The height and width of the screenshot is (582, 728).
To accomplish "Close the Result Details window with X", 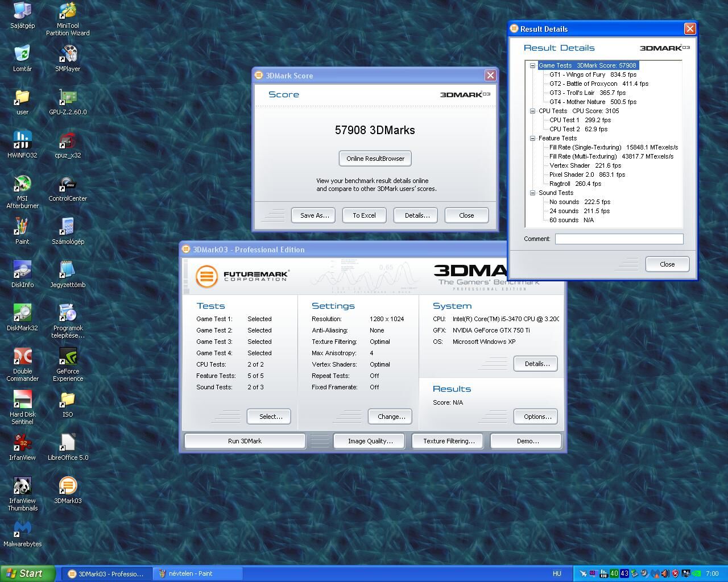I will (x=690, y=29).
